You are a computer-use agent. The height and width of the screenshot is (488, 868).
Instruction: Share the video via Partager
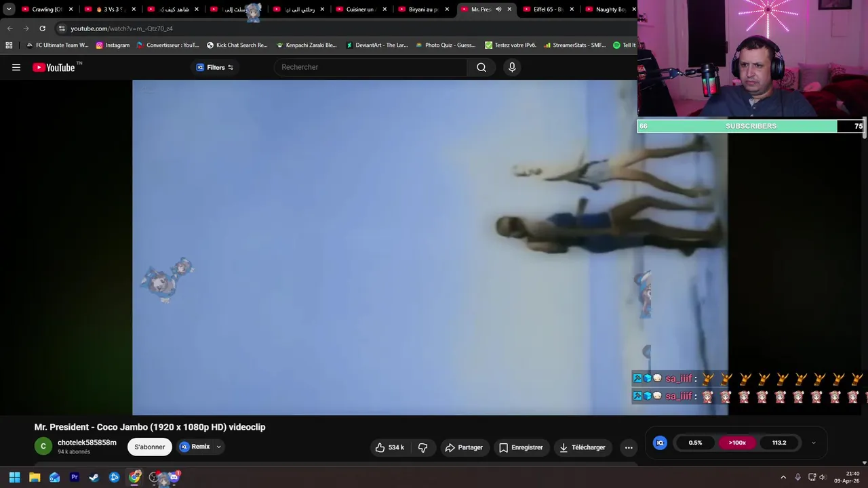(464, 447)
